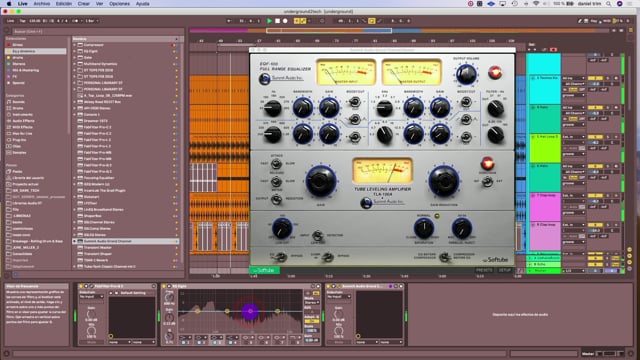Start playback with the green play button
The width and height of the screenshot is (640, 360).
pyautogui.click(x=269, y=21)
